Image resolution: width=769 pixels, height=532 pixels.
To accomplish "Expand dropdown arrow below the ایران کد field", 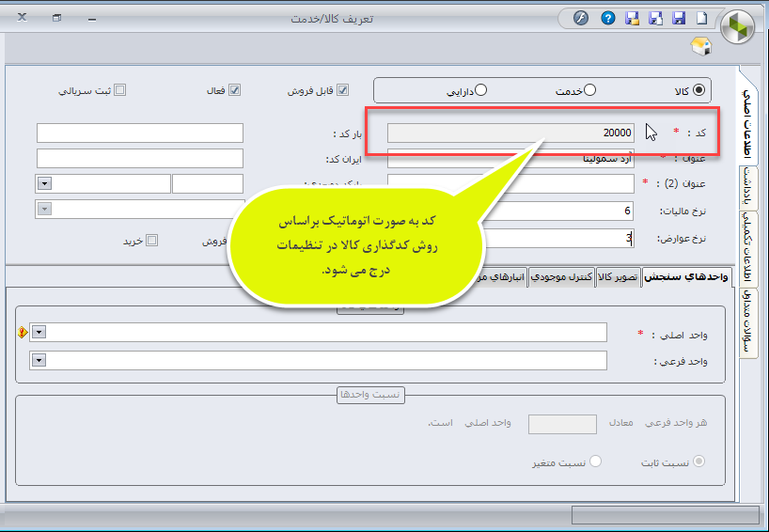I will coord(44,184).
